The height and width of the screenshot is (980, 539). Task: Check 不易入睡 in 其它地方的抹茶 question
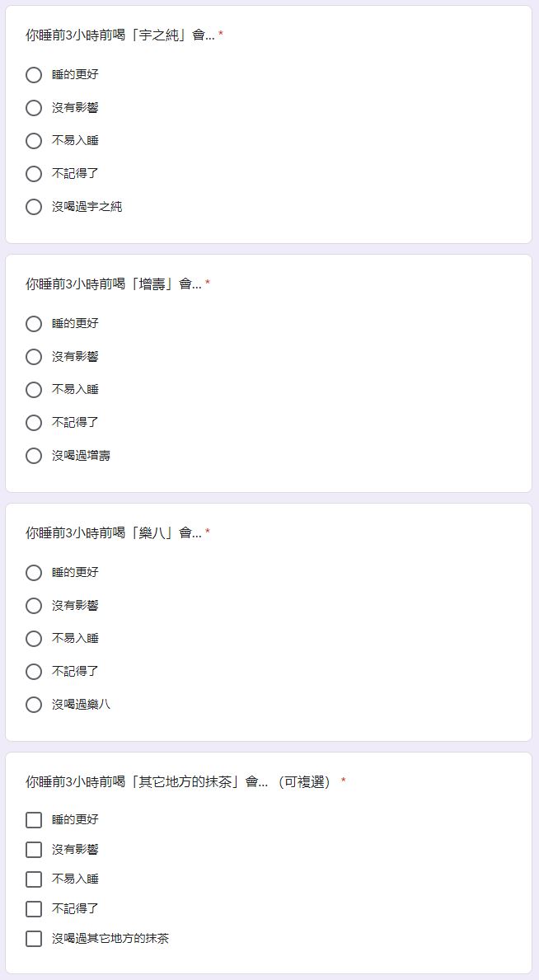[34, 879]
